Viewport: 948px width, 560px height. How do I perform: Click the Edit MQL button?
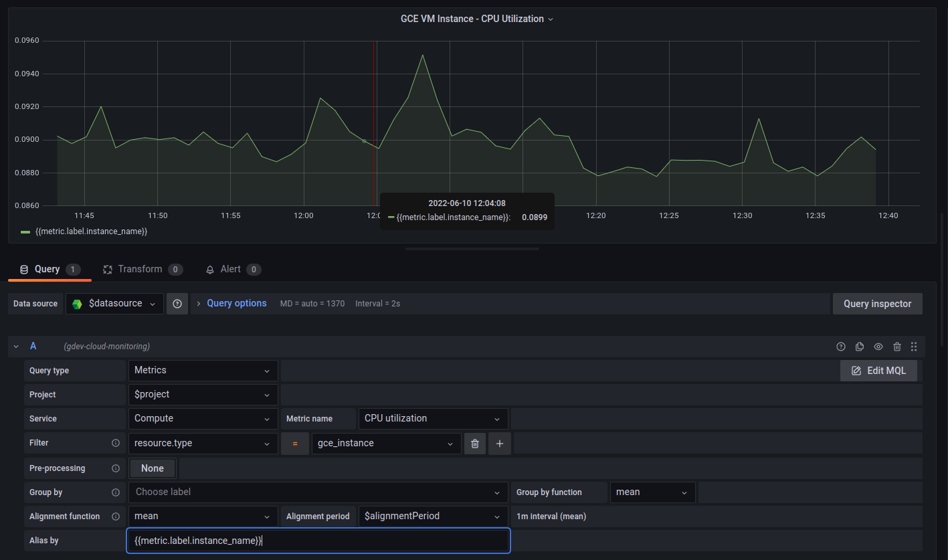click(x=878, y=370)
